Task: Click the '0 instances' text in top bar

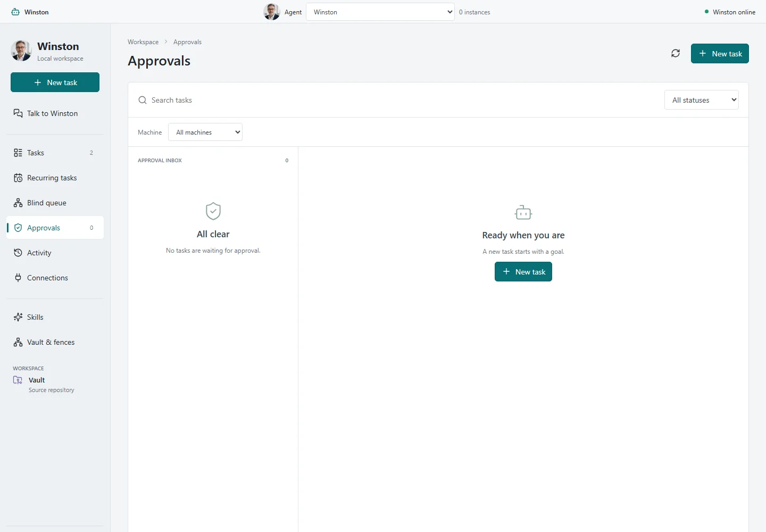Action: [474, 12]
